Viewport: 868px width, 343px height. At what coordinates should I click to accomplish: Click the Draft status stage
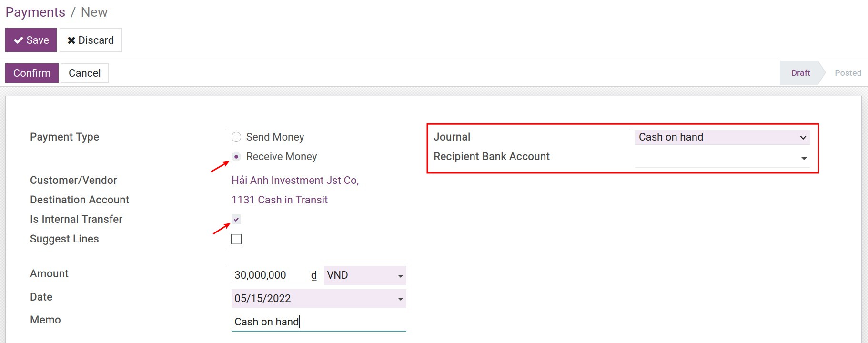click(800, 73)
